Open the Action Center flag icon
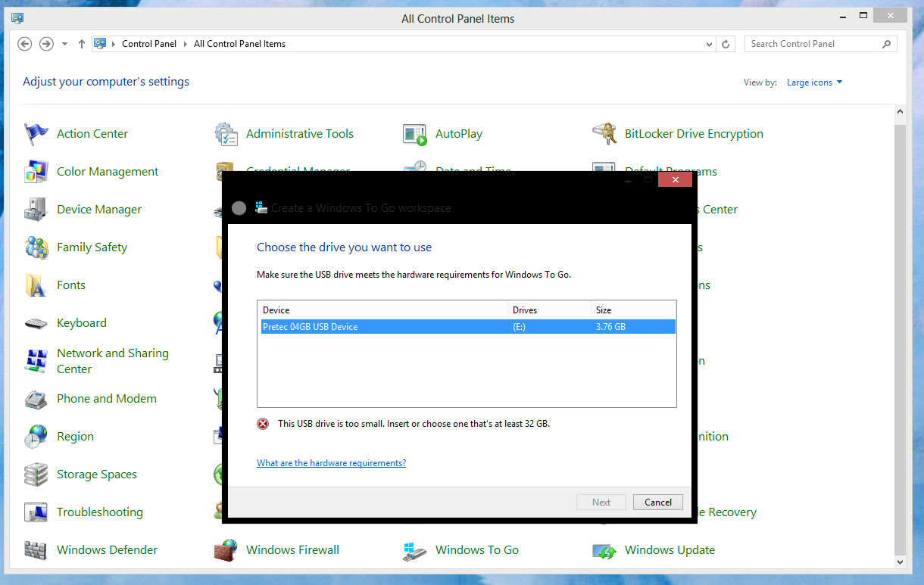 [36, 134]
